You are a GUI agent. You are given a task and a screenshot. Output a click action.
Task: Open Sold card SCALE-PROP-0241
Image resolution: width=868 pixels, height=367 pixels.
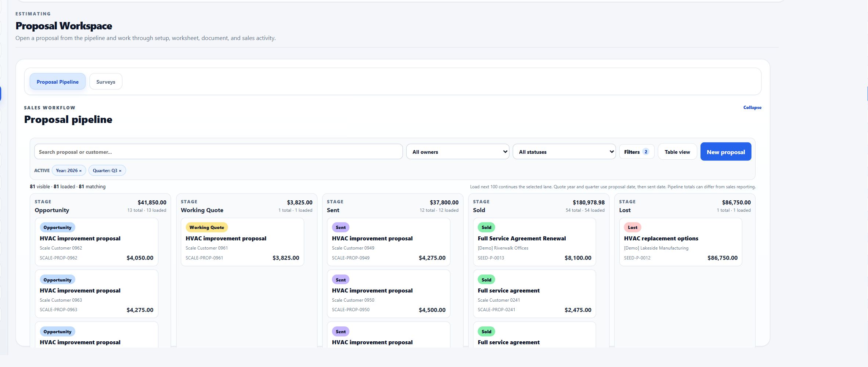click(534, 294)
